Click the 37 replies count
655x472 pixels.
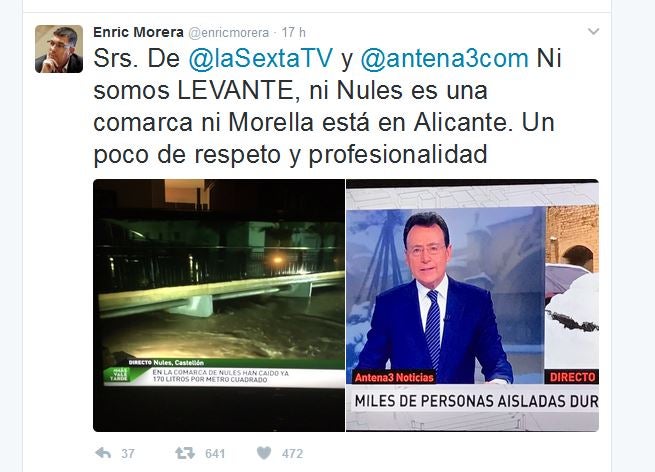click(128, 454)
